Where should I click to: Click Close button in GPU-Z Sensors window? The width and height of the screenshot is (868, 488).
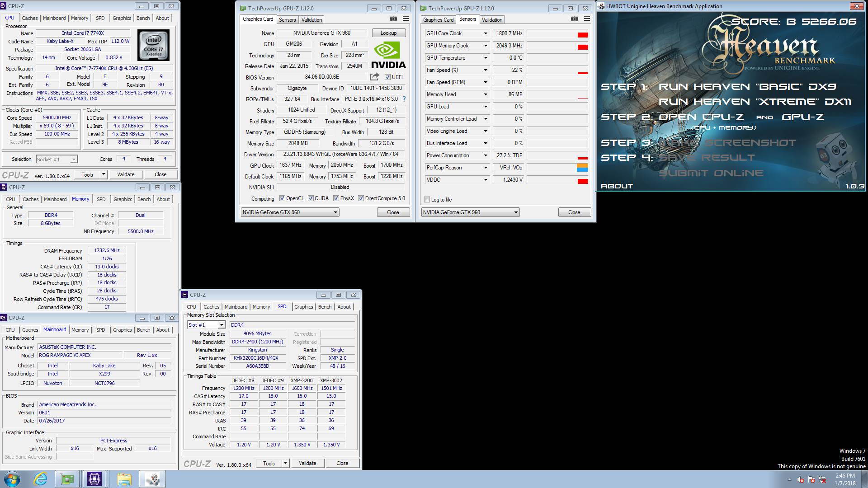point(574,212)
